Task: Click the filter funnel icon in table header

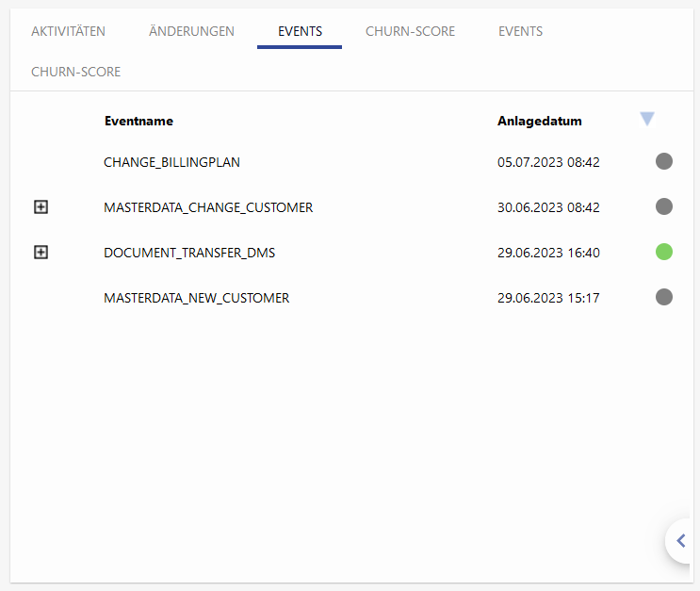Action: [646, 119]
